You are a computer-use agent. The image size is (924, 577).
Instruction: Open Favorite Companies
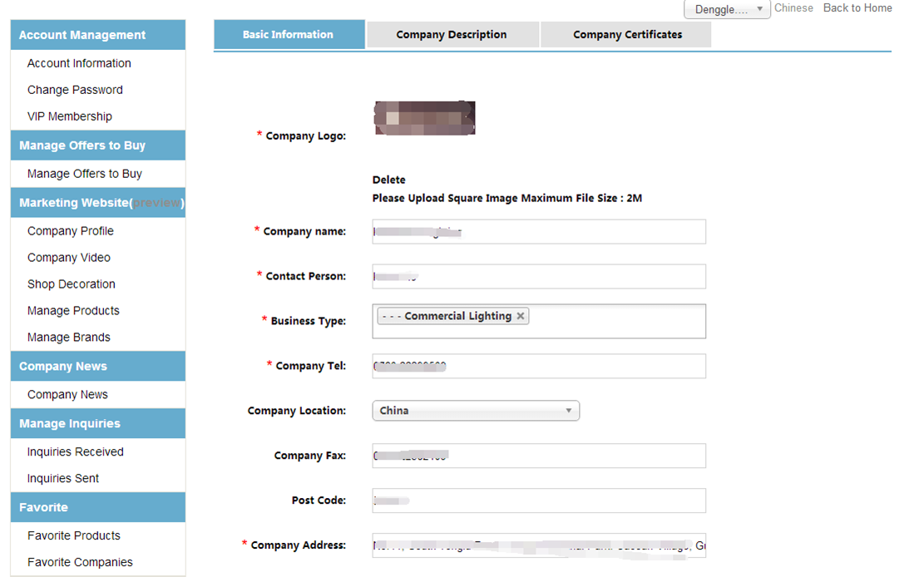point(80,562)
